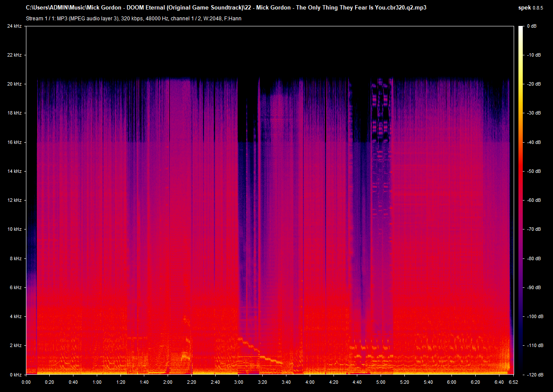Click the 6:40 time axis label
The height and width of the screenshot is (392, 553).
point(499,382)
